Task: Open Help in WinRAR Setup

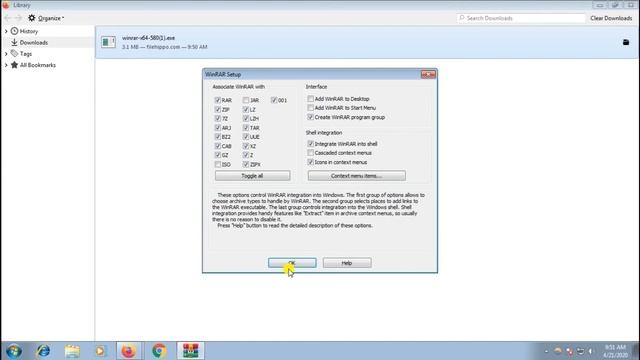Action: [x=347, y=263]
